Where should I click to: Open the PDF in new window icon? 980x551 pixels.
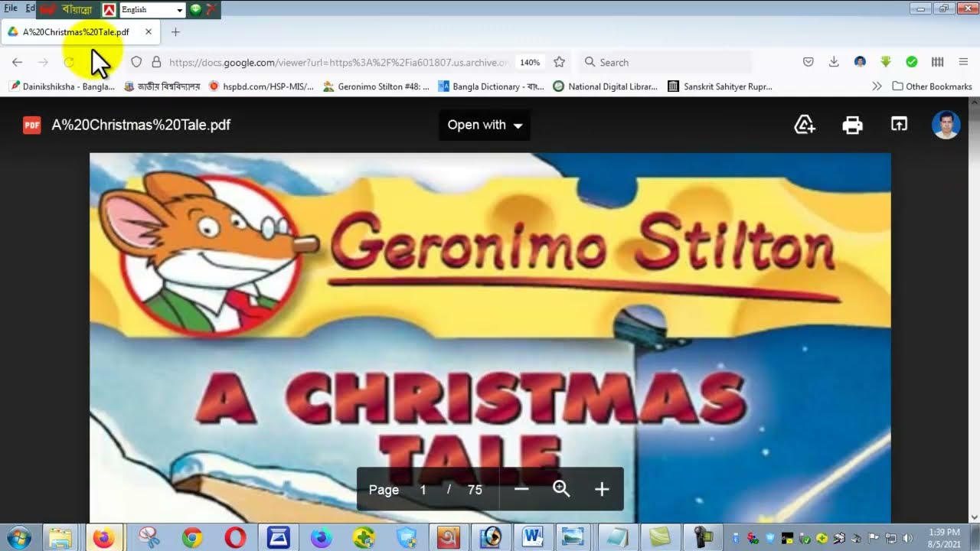click(899, 124)
